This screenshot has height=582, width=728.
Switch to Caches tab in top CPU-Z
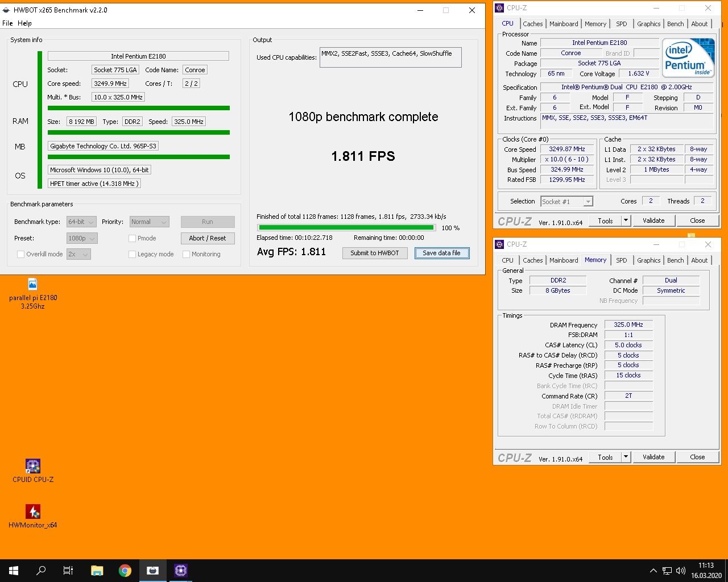532,24
